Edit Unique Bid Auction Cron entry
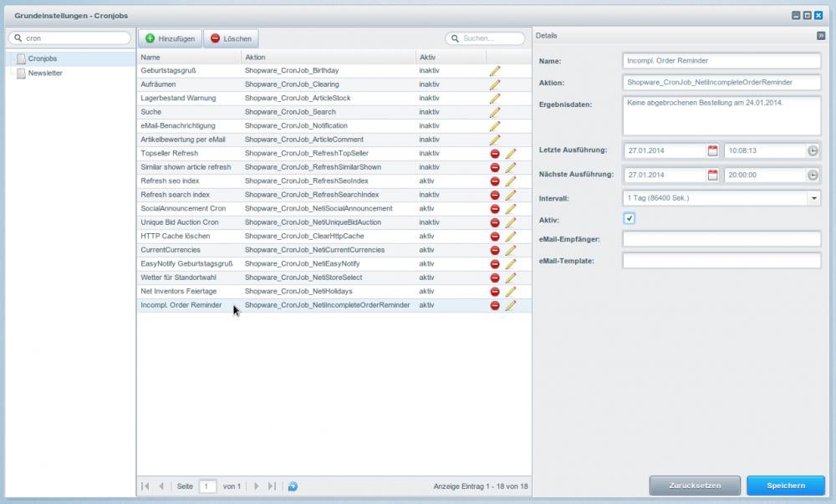The width and height of the screenshot is (836, 504). [510, 222]
